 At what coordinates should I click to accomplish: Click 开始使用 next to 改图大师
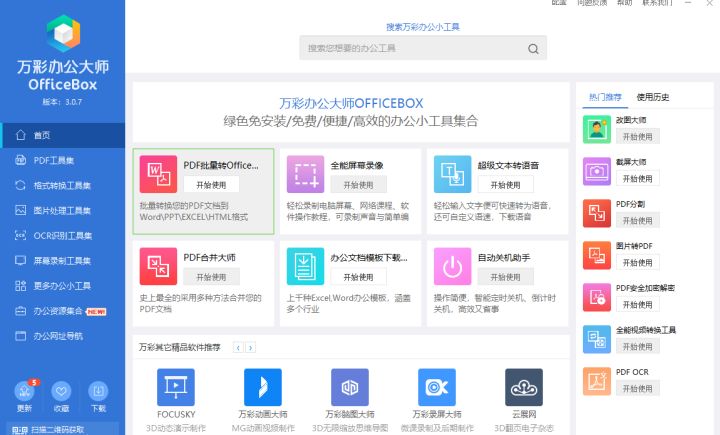(637, 137)
